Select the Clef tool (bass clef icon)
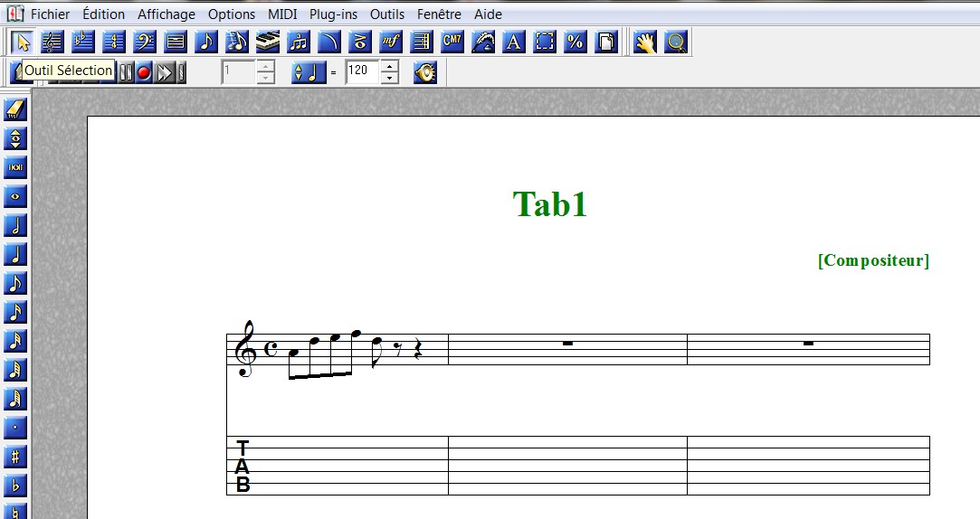 [145, 42]
